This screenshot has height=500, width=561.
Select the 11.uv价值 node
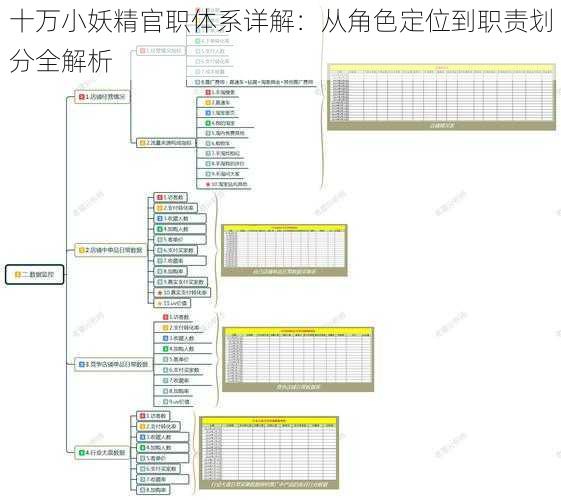[172, 303]
